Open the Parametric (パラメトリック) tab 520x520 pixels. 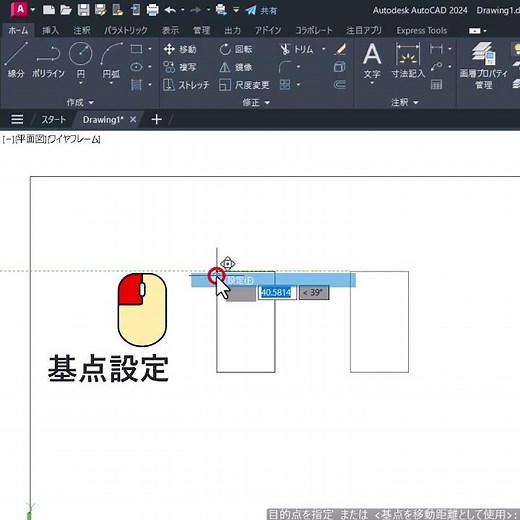tap(126, 31)
